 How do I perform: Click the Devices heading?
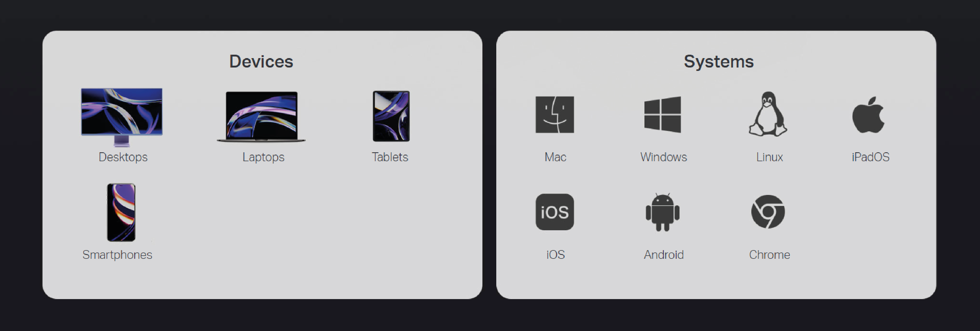coord(261,61)
